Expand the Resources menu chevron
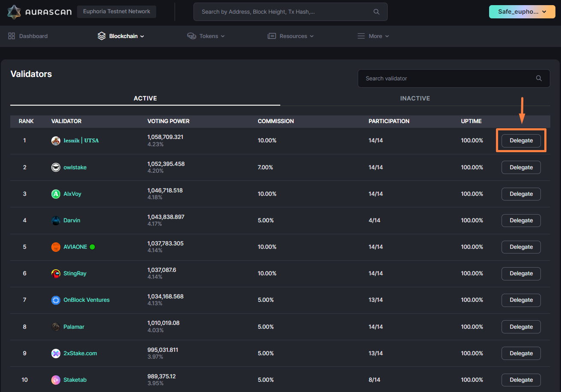The width and height of the screenshot is (561, 392). click(312, 36)
